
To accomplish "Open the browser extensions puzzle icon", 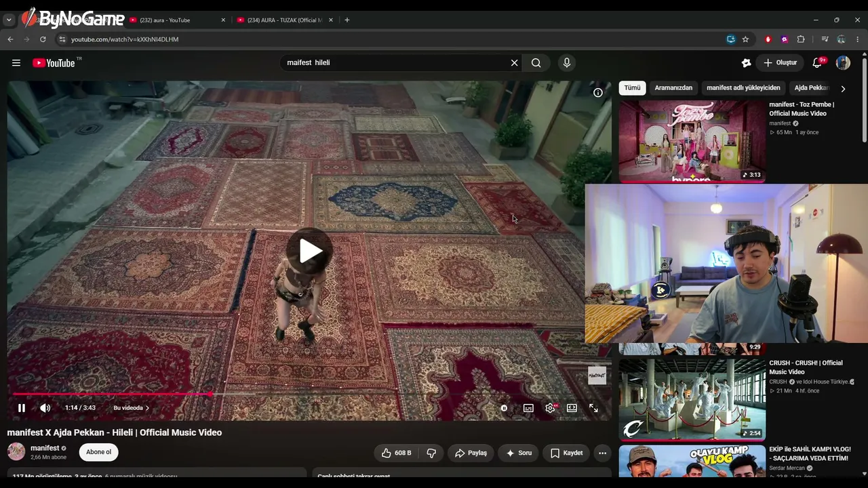I will [801, 39].
